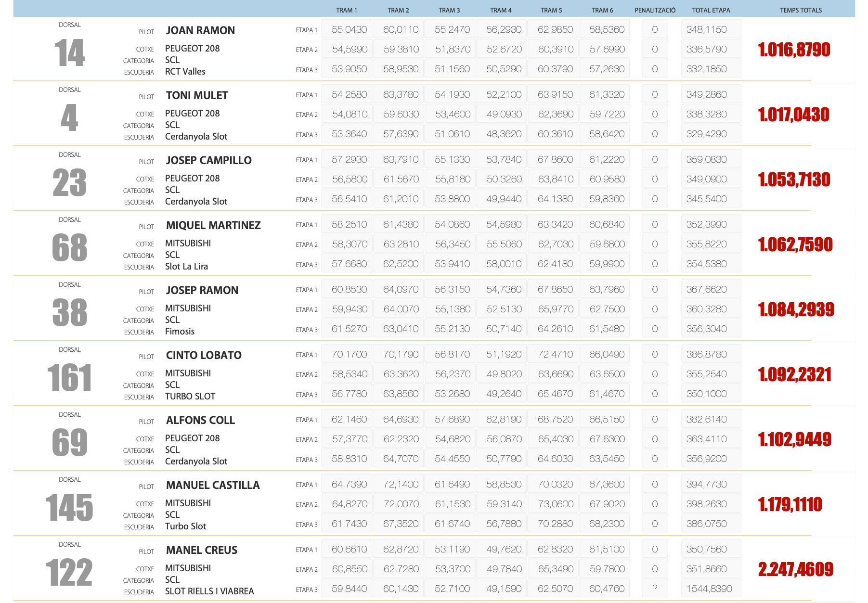Click Cinto Lobato's total time 1.092,2321
Screen dimensions: 868x603
[x=794, y=374]
